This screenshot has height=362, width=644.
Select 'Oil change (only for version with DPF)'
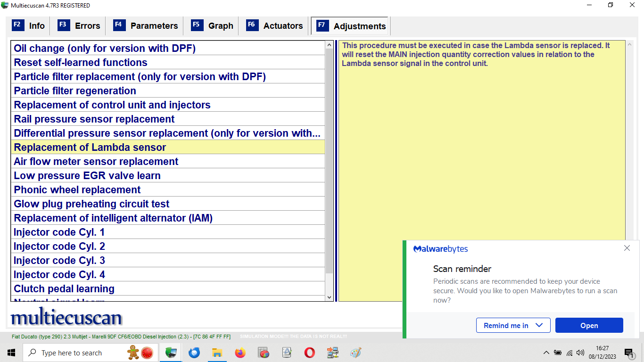168,48
